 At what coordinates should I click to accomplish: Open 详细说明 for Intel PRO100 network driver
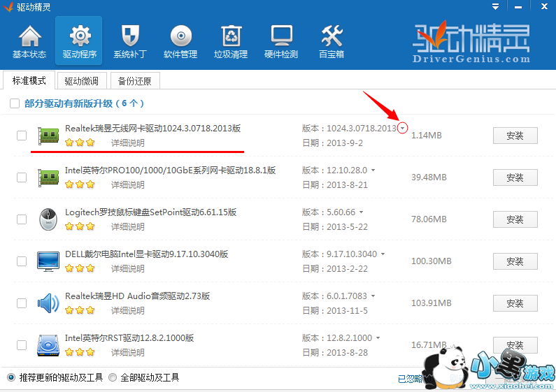pyautogui.click(x=128, y=184)
